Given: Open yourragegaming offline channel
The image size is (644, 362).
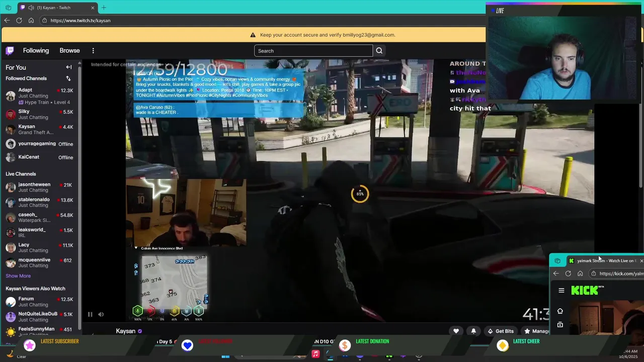Looking at the screenshot, I should pyautogui.click(x=40, y=144).
